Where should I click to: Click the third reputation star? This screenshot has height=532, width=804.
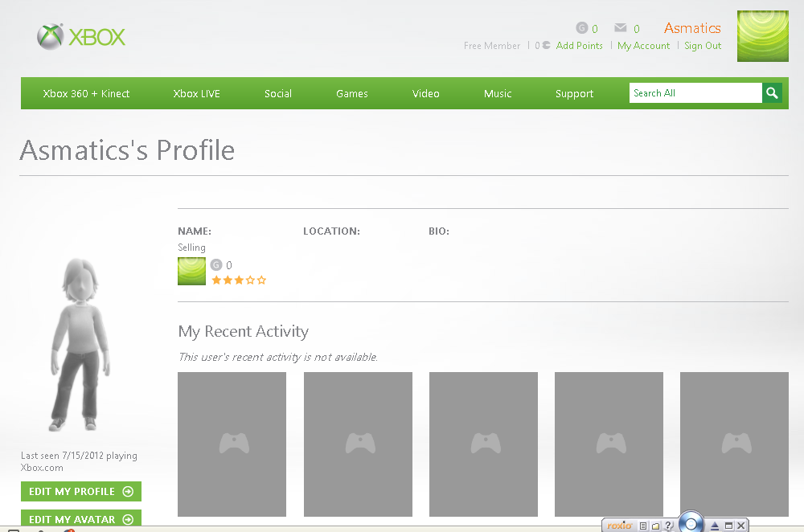pos(239,280)
